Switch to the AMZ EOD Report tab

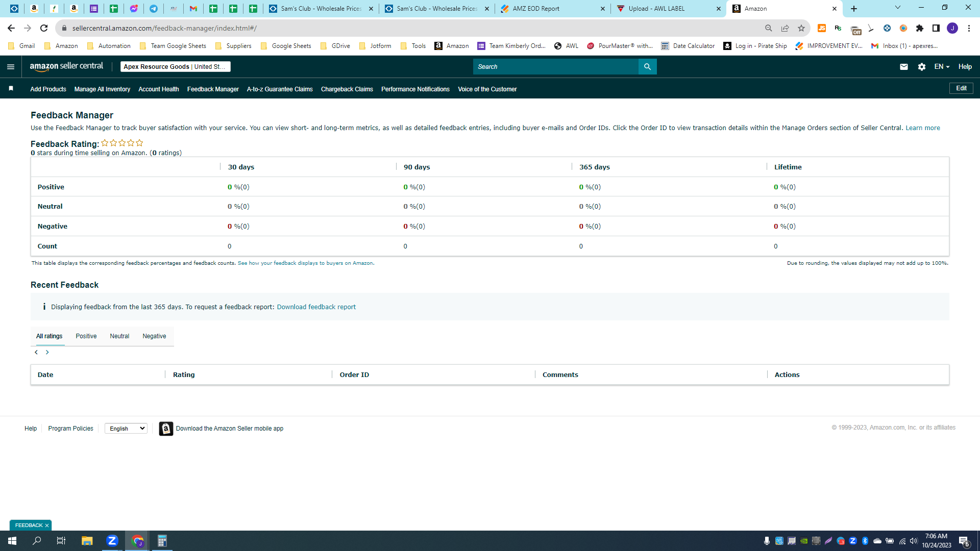click(553, 9)
